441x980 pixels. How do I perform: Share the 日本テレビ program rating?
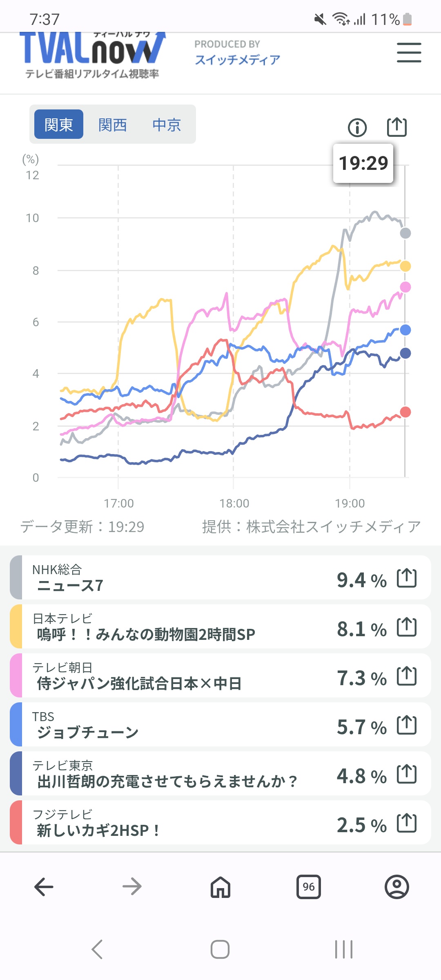[x=407, y=627]
